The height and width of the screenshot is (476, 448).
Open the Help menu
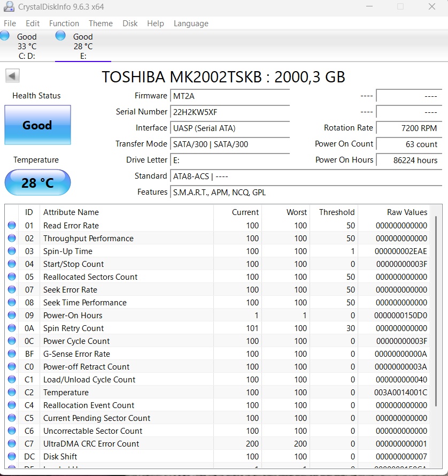(155, 24)
